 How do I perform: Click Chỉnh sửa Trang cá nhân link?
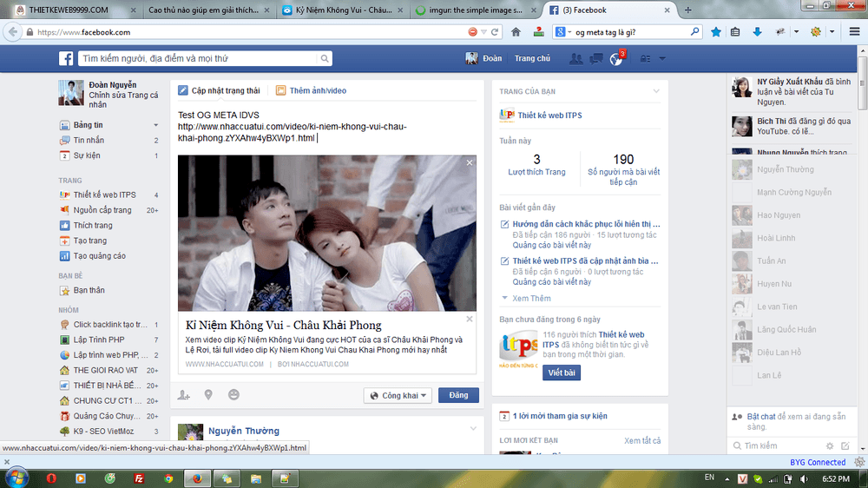coord(123,100)
